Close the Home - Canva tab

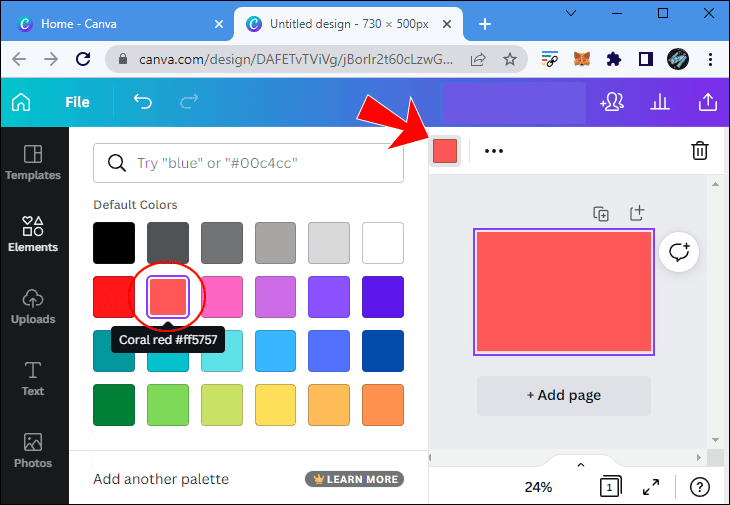(x=219, y=24)
